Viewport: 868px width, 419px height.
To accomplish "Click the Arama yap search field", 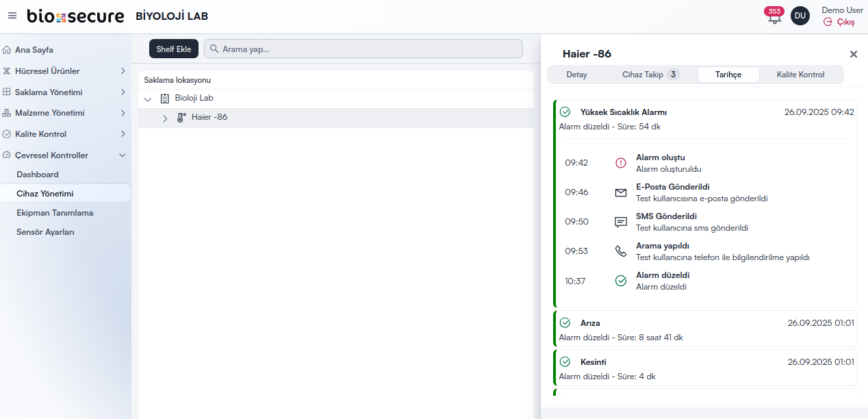I will click(363, 49).
